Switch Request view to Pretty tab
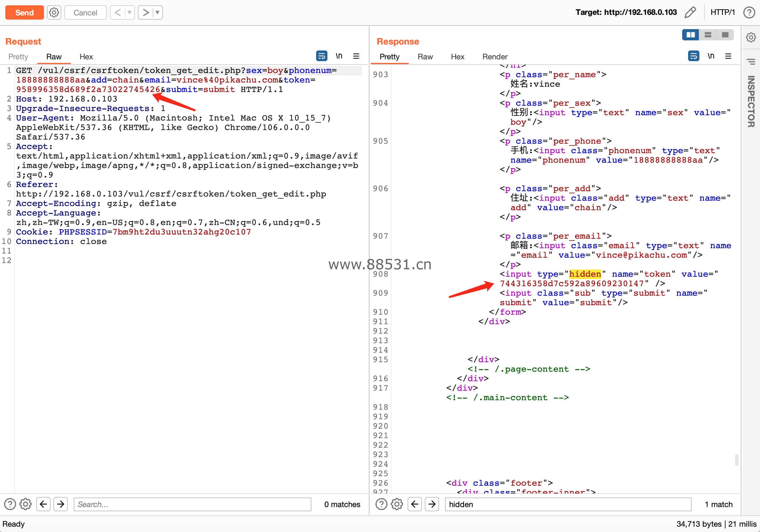 [18, 57]
